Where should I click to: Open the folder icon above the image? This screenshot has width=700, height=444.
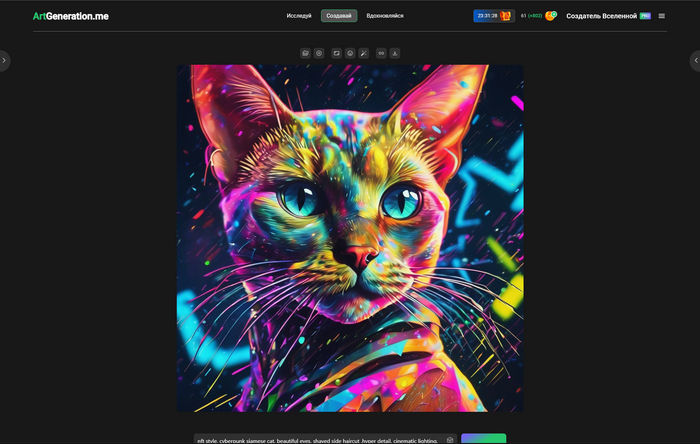[x=305, y=54]
